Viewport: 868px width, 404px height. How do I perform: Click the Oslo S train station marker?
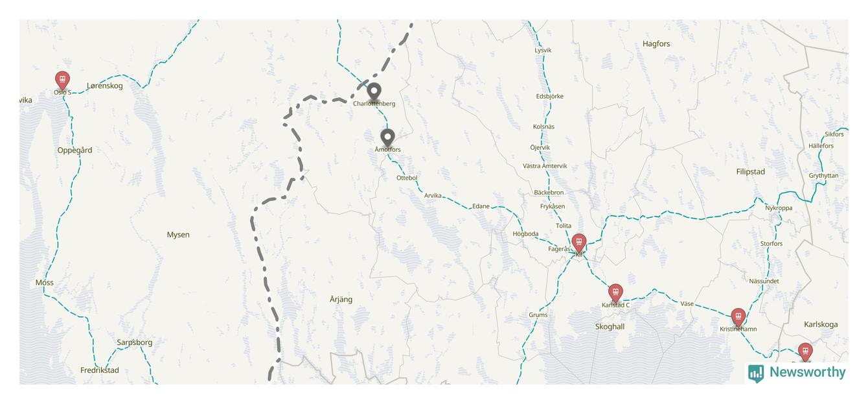click(x=62, y=80)
